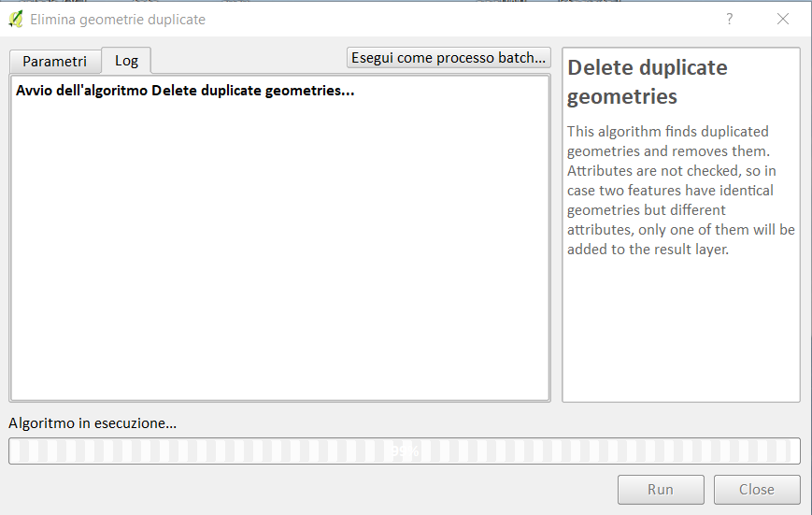812x515 pixels.
Task: Click the 99% label on progress bar
Action: tap(405, 451)
